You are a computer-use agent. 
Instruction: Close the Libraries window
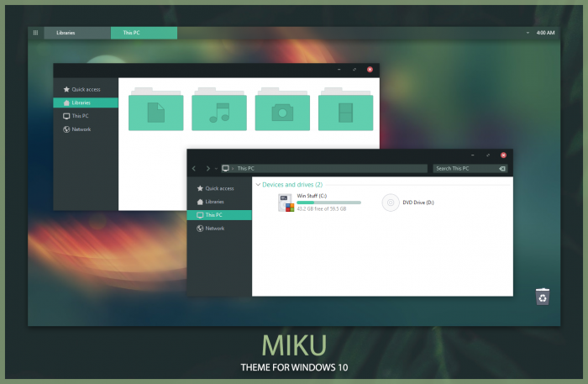(370, 70)
